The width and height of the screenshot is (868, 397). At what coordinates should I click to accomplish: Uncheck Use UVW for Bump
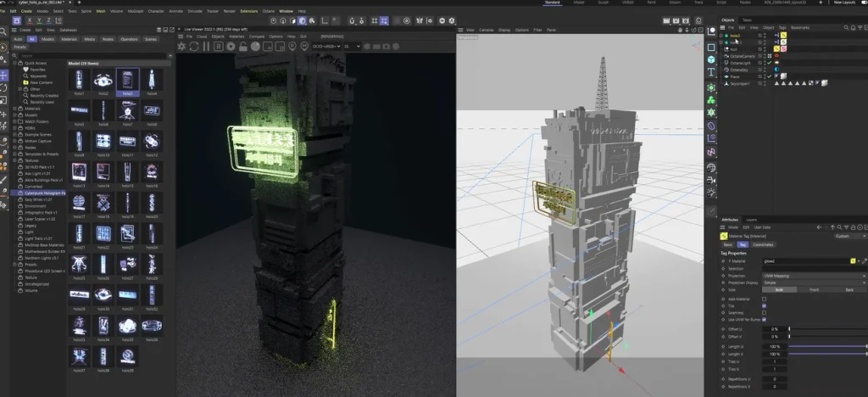tap(764, 320)
